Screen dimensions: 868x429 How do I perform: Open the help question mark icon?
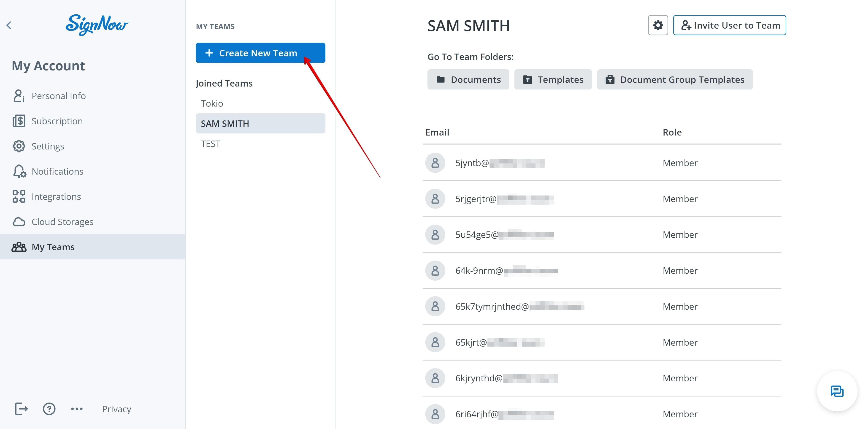coord(49,409)
